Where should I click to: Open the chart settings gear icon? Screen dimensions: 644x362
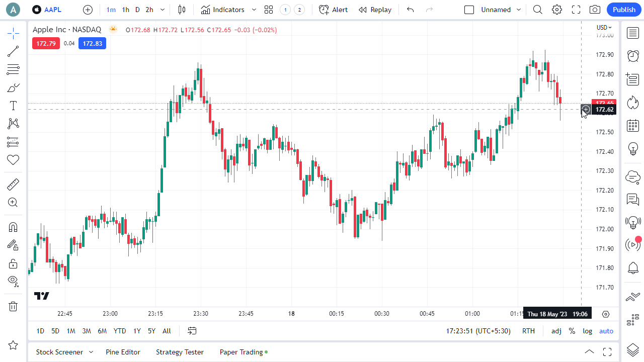[556, 10]
